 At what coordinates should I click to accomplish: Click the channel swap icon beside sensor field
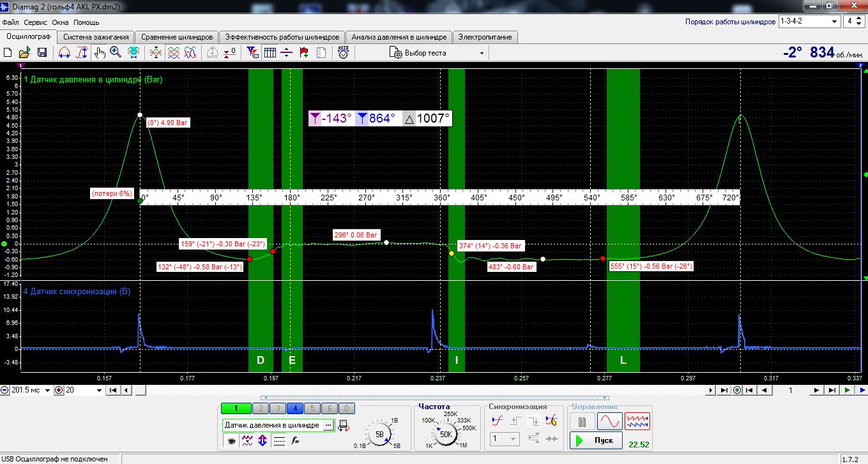click(x=343, y=426)
